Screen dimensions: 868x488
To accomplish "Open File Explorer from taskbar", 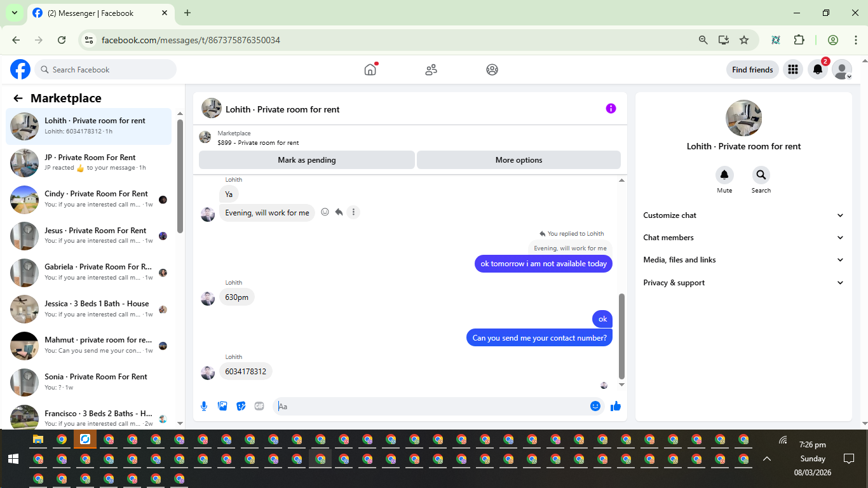I will coord(38,439).
